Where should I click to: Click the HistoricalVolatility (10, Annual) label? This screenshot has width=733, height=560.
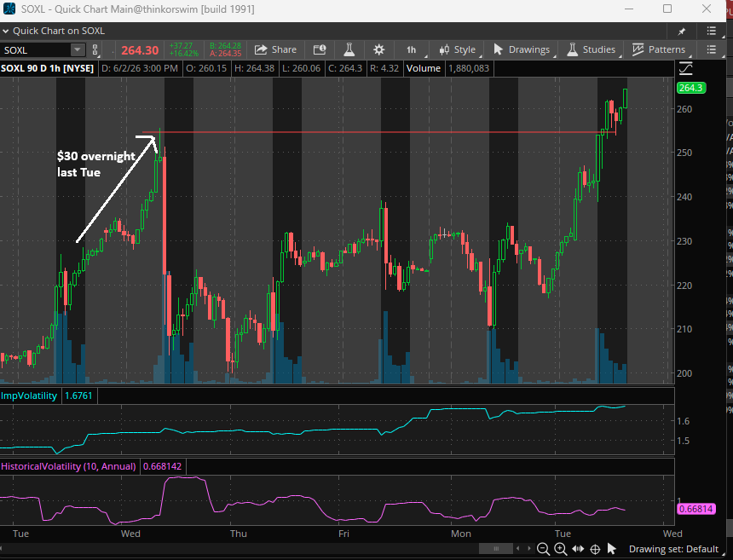click(68, 466)
